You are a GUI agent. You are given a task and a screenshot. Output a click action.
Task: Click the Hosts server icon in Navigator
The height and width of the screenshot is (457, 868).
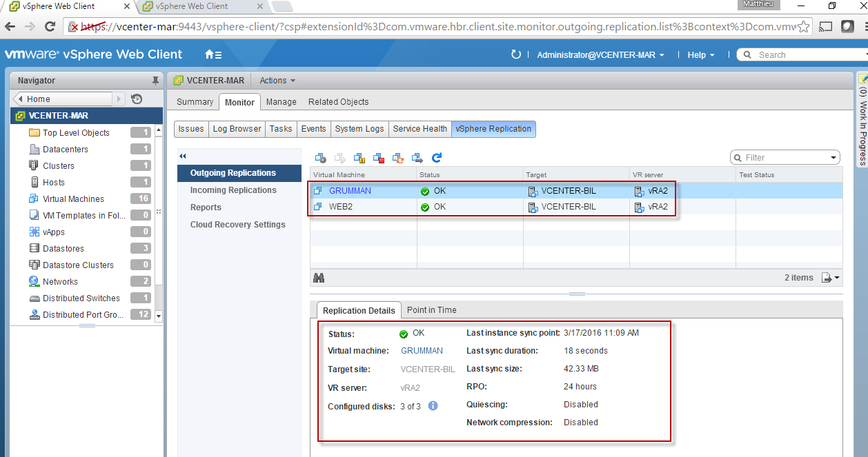pos(34,182)
